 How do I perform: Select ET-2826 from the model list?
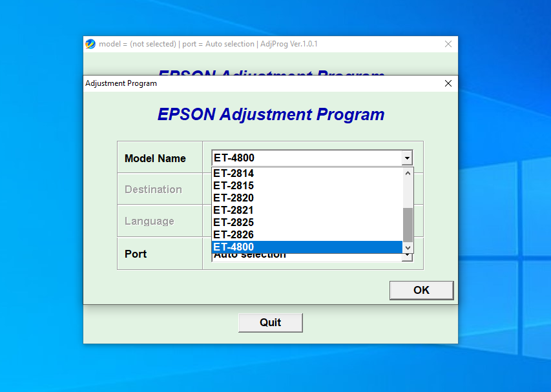(x=291, y=234)
